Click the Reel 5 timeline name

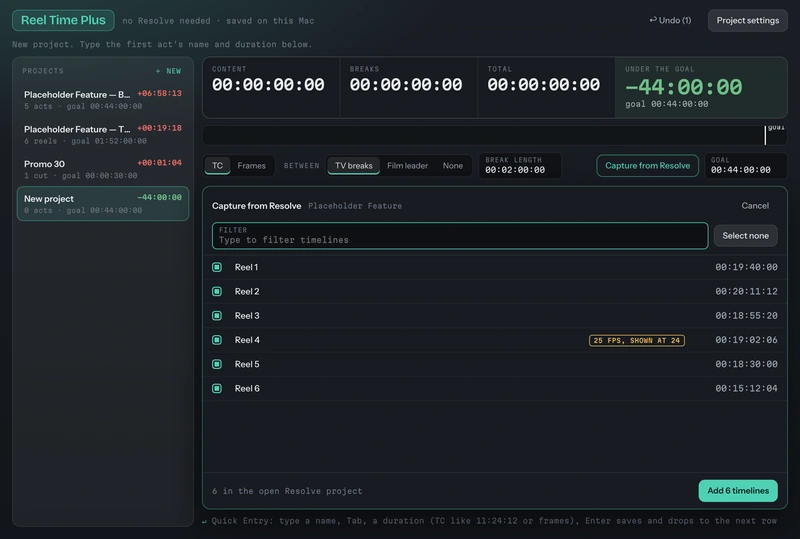coord(247,364)
